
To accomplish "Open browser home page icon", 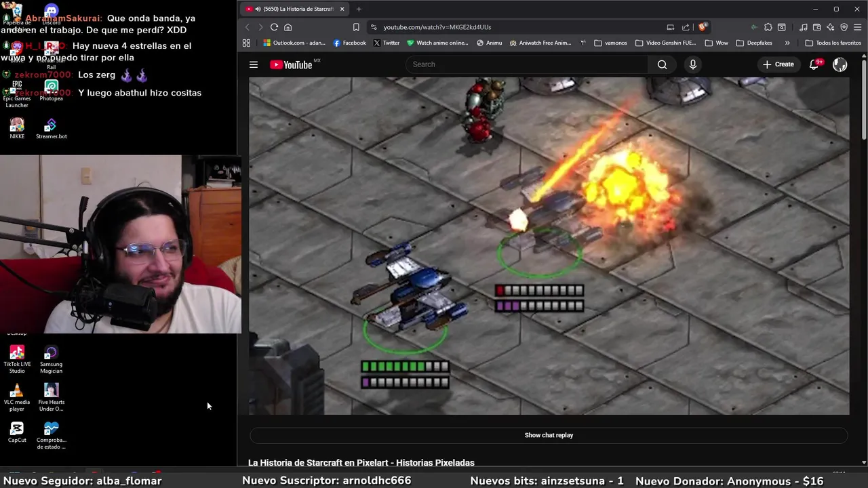I will click(288, 27).
